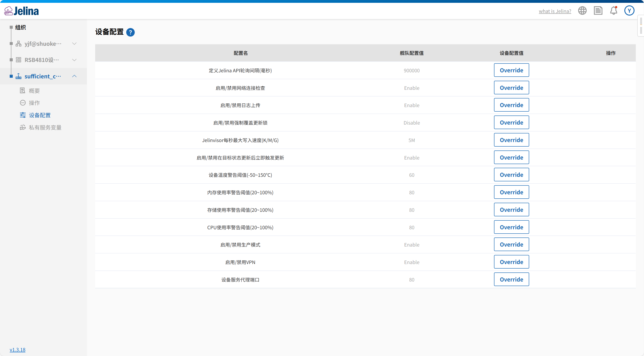Open the 'what is Jelina?' link
Image resolution: width=644 pixels, height=356 pixels.
coord(555,11)
